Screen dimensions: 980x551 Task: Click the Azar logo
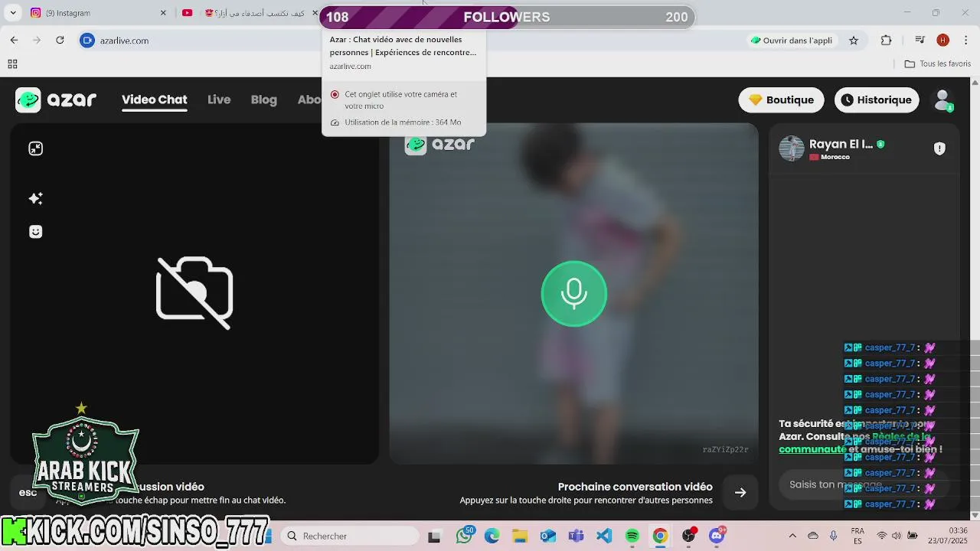pos(56,99)
